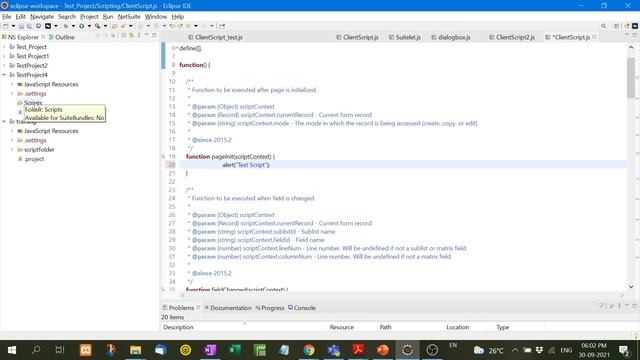This screenshot has height=360, width=640.
Task: Click the editor scroll-down arrow
Action: (631, 287)
